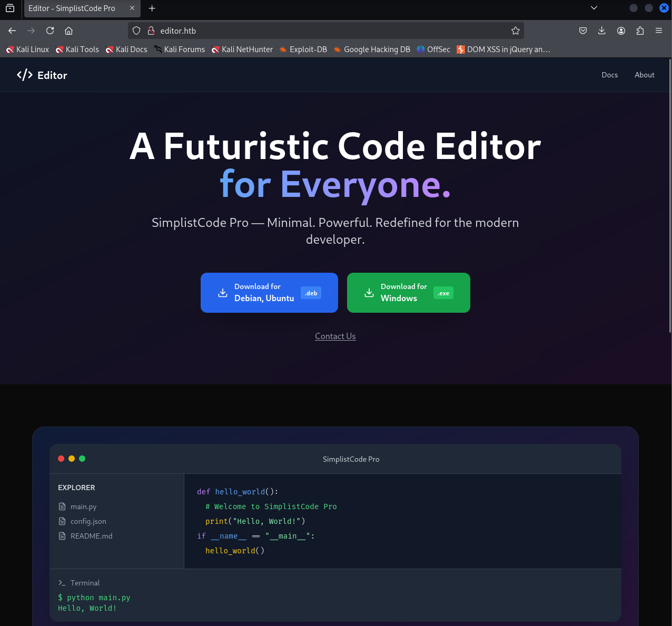The height and width of the screenshot is (626, 672).
Task: Bookmark this page with the star icon
Action: pos(516,31)
